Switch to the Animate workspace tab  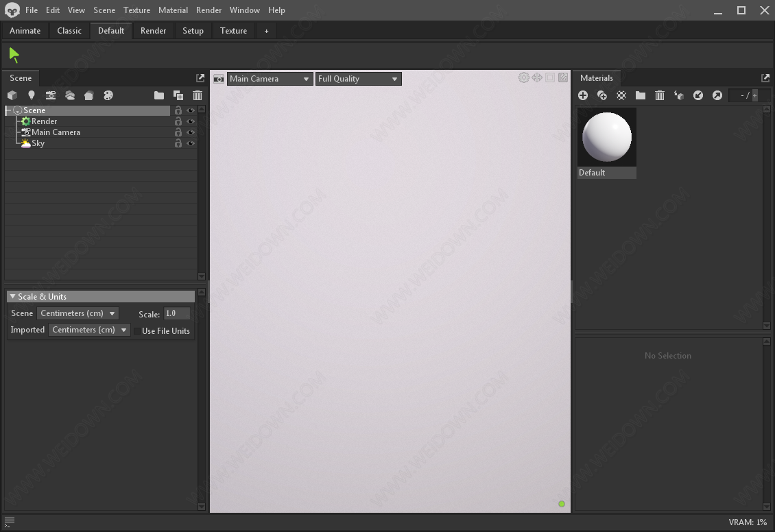25,31
